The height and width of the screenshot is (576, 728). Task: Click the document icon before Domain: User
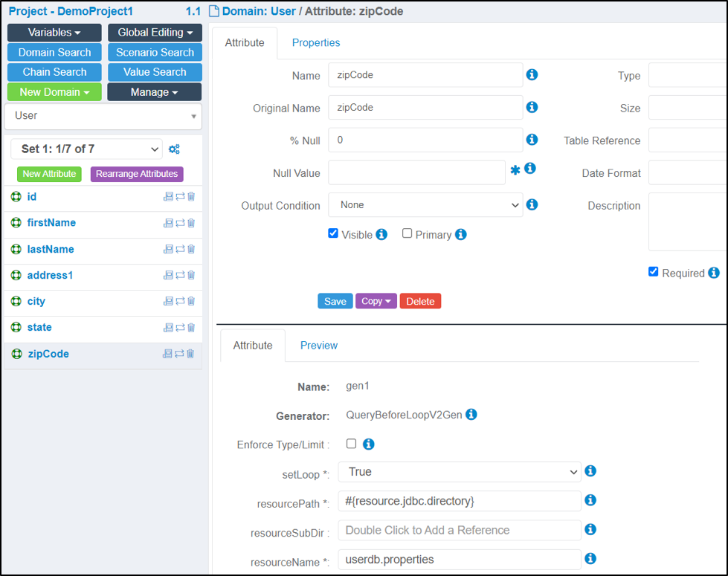pyautogui.click(x=214, y=11)
